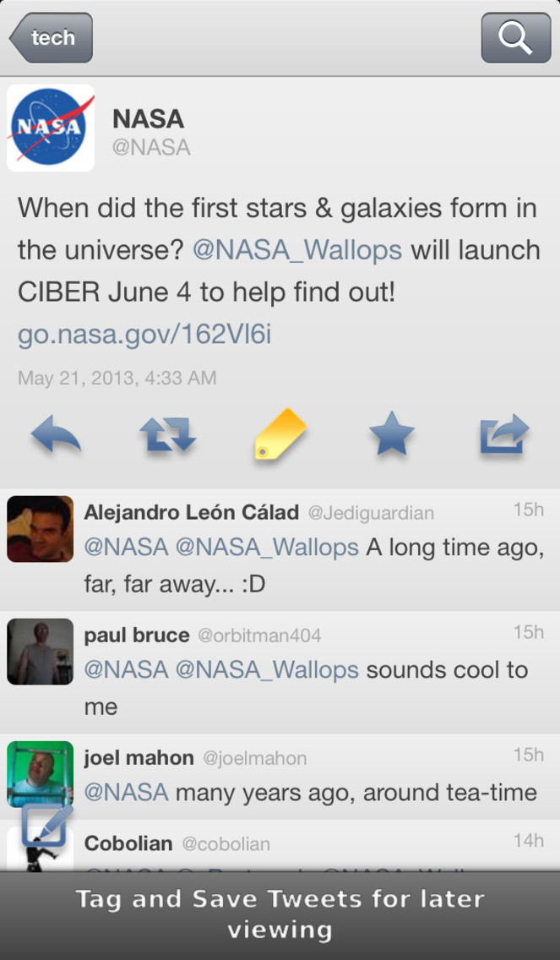The width and height of the screenshot is (560, 960).
Task: Open compose tweet pencil icon
Action: coord(47,826)
